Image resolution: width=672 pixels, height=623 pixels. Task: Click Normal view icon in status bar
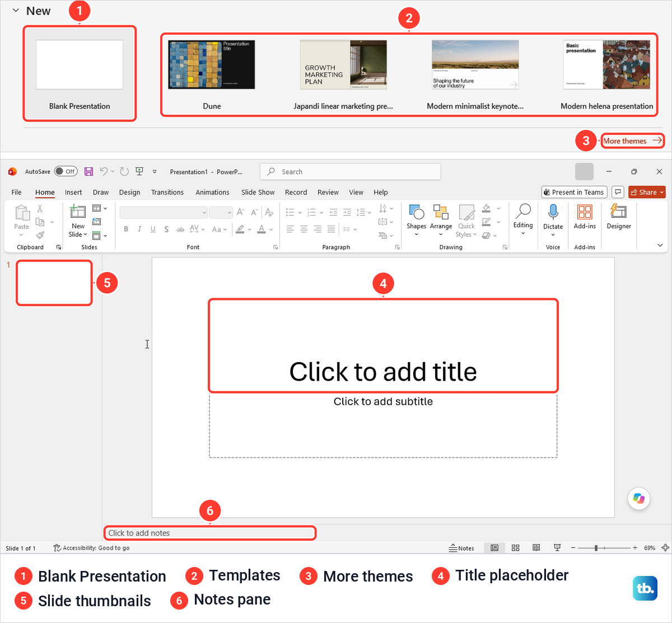pos(494,548)
